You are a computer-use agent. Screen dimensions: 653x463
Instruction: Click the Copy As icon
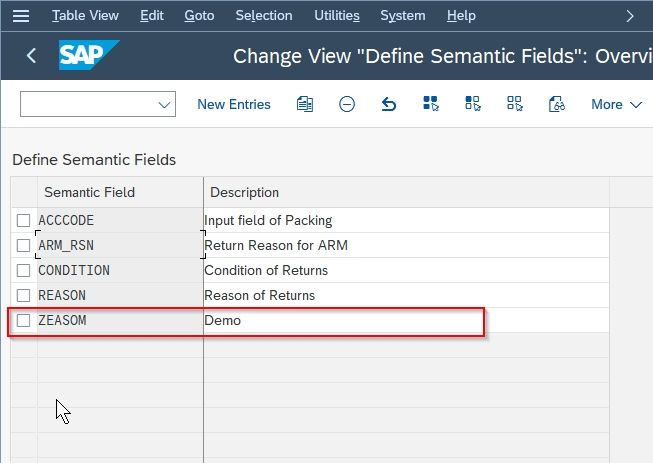[x=305, y=104]
